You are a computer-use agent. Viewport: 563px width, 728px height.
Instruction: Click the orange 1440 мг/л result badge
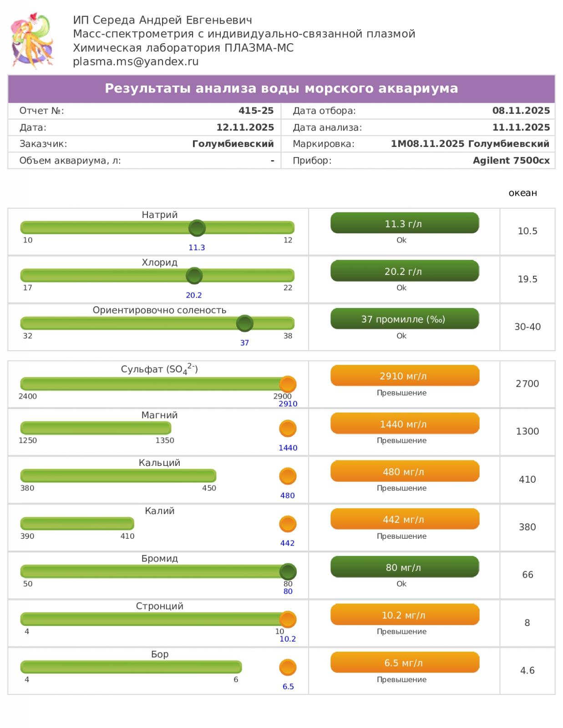pyautogui.click(x=405, y=424)
